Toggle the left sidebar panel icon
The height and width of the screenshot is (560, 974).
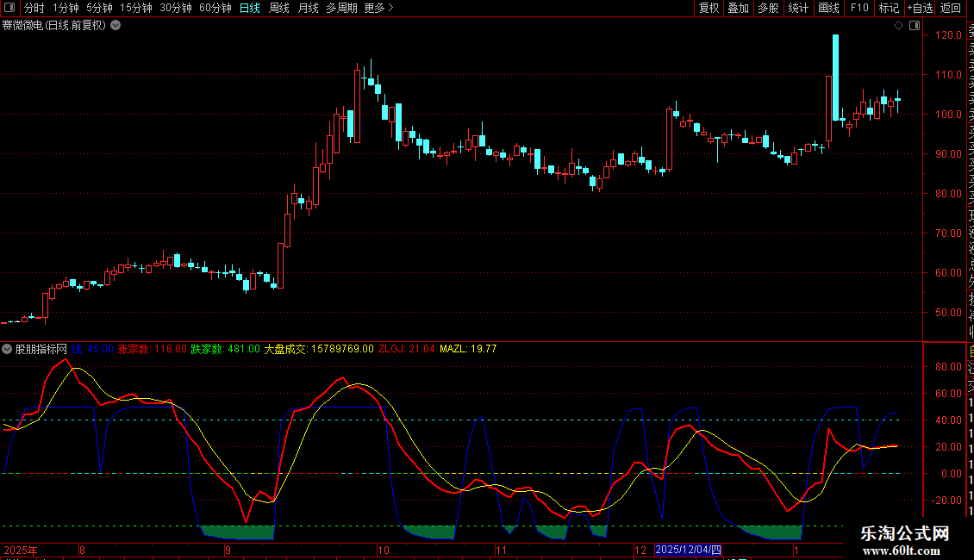click(11, 8)
